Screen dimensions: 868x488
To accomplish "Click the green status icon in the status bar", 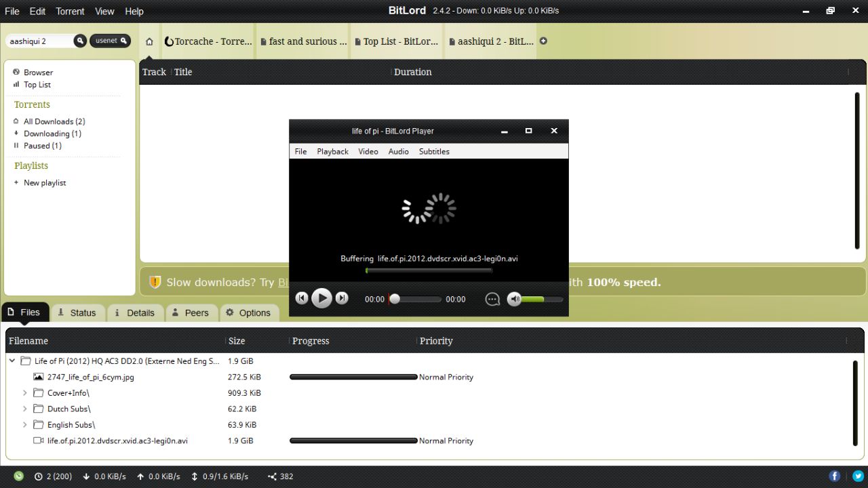I will tap(18, 476).
